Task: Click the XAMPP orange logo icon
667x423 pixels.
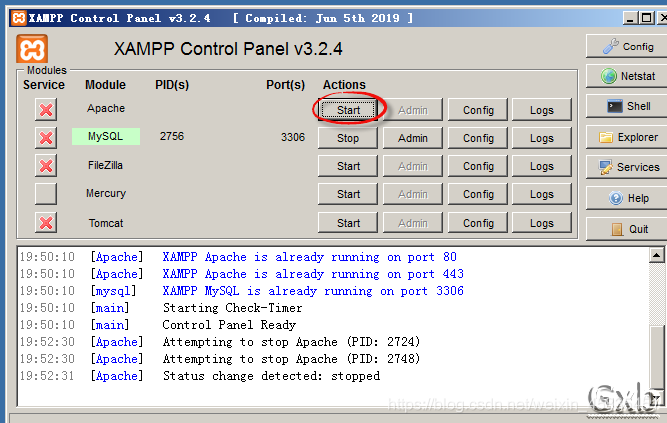Action: point(32,49)
